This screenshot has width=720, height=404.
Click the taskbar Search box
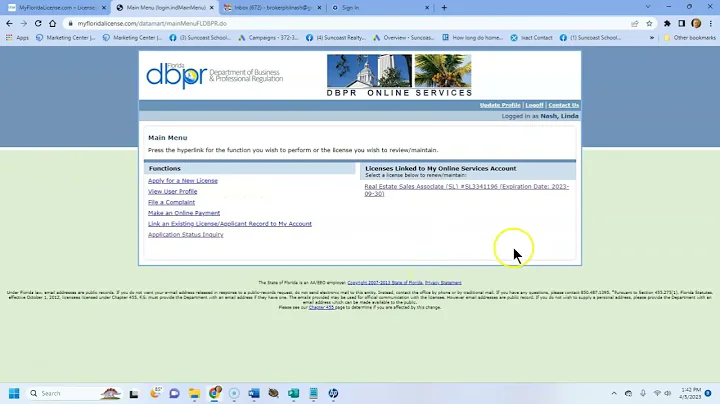(x=74, y=393)
